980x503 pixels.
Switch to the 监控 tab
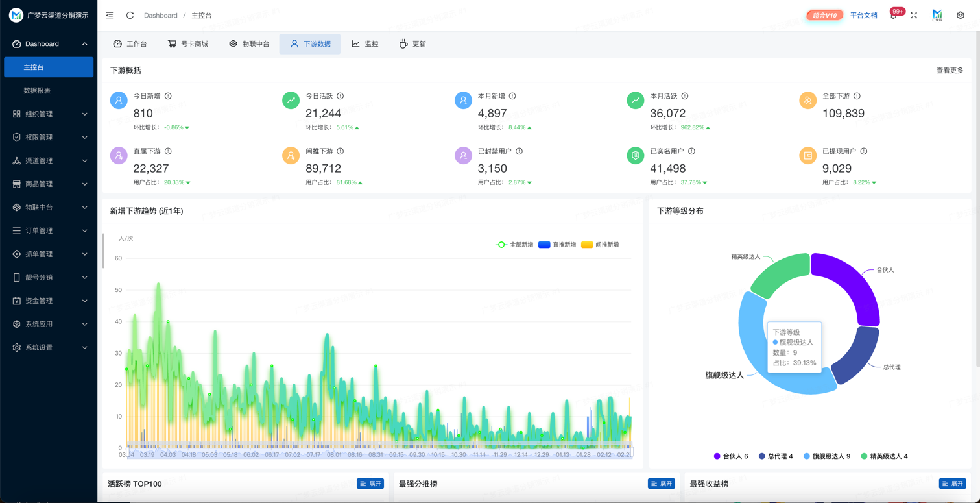[365, 43]
